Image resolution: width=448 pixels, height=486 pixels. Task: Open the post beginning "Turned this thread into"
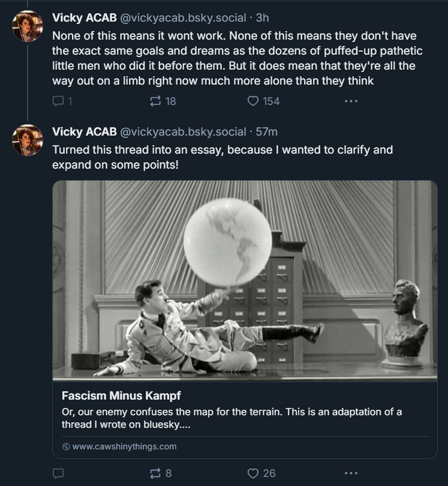222,157
